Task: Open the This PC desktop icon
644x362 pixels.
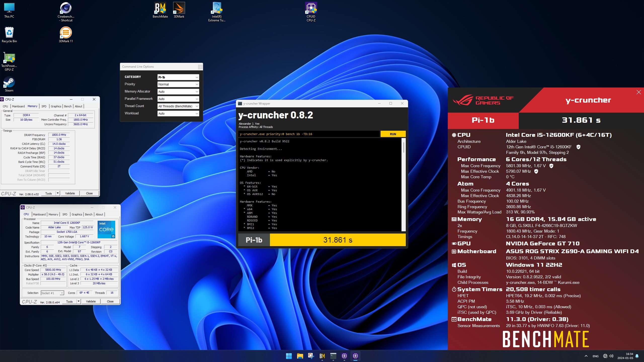Action: pos(9,10)
